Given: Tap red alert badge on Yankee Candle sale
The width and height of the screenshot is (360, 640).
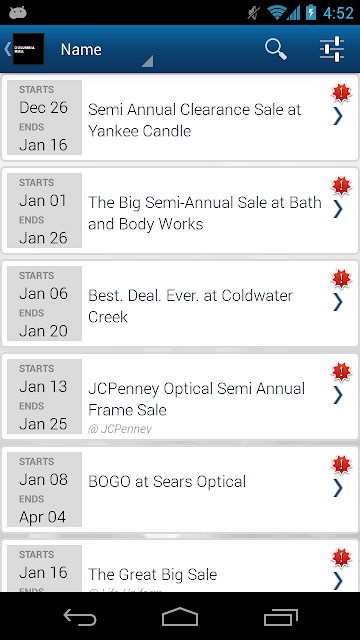Looking at the screenshot, I should pos(341,93).
